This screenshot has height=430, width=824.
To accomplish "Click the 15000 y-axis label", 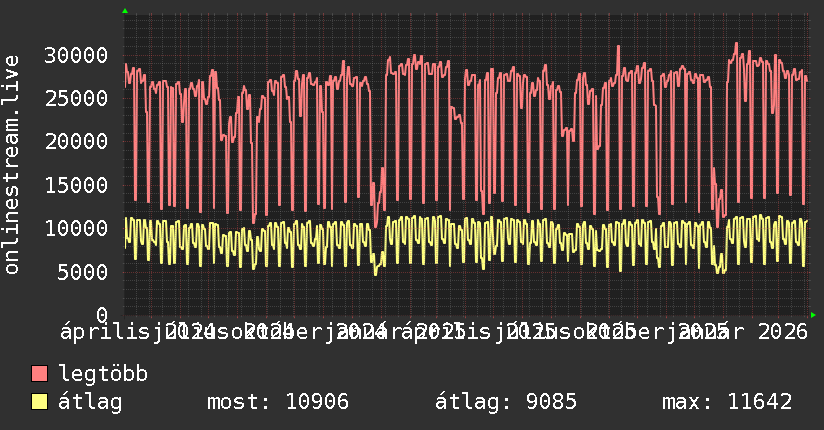I will (78, 185).
